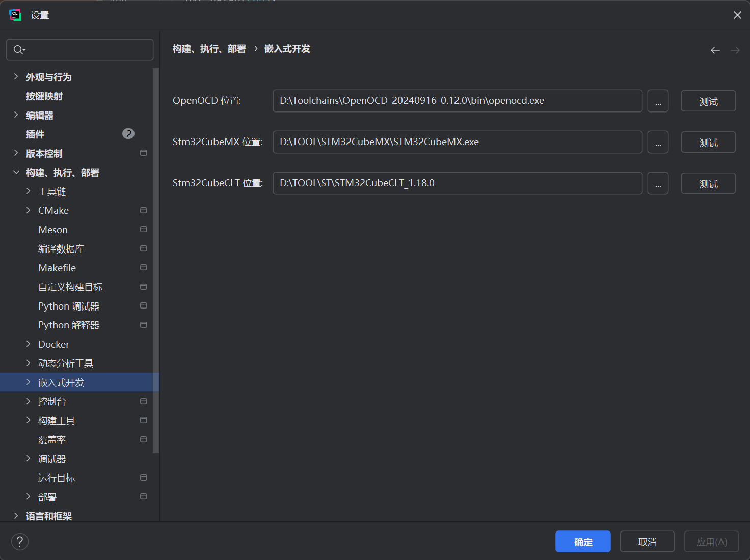Expand the 调试器 node
The height and width of the screenshot is (560, 750).
pyautogui.click(x=29, y=459)
